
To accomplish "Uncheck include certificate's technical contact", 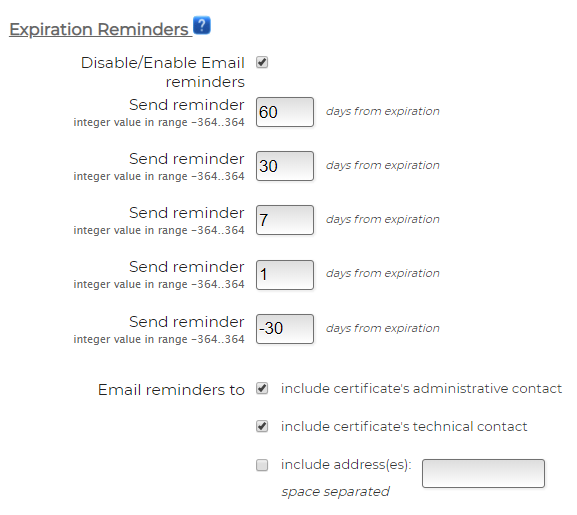I will (x=262, y=426).
